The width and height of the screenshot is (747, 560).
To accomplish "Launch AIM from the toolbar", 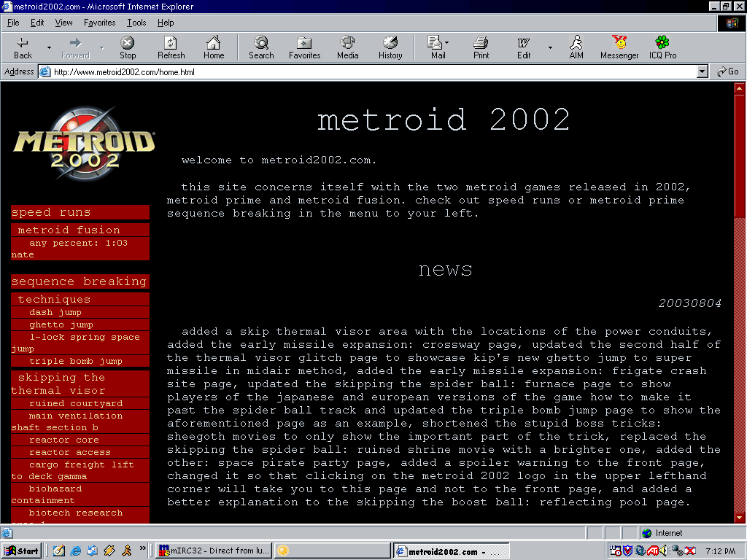I will (x=576, y=47).
